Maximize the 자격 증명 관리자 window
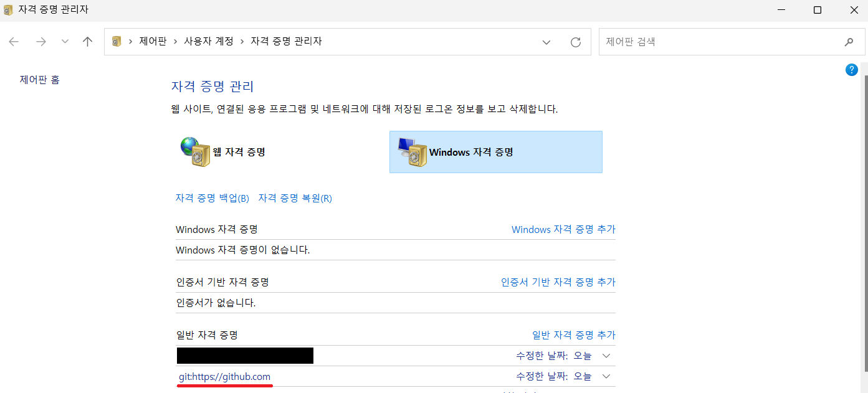 click(818, 10)
